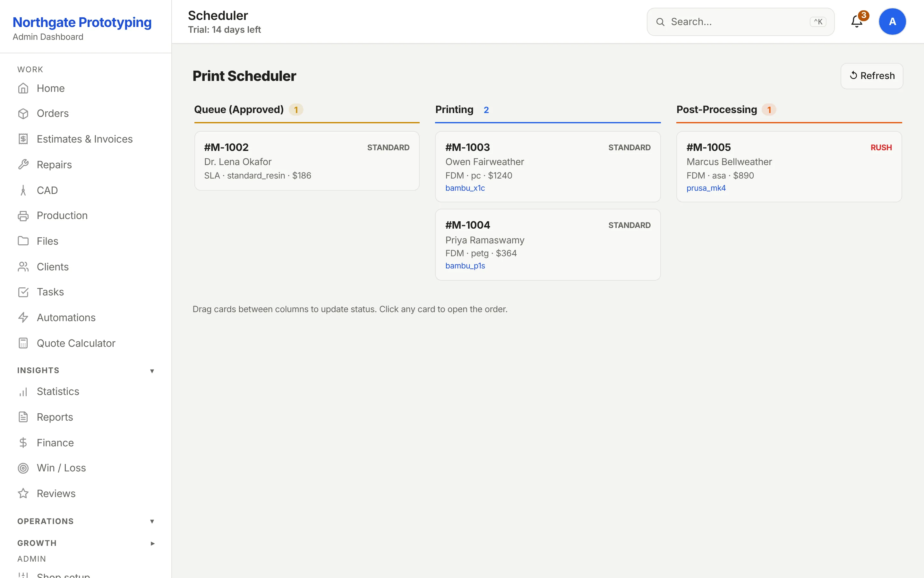This screenshot has width=924, height=578.
Task: Open the user avatar A menu
Action: [892, 22]
